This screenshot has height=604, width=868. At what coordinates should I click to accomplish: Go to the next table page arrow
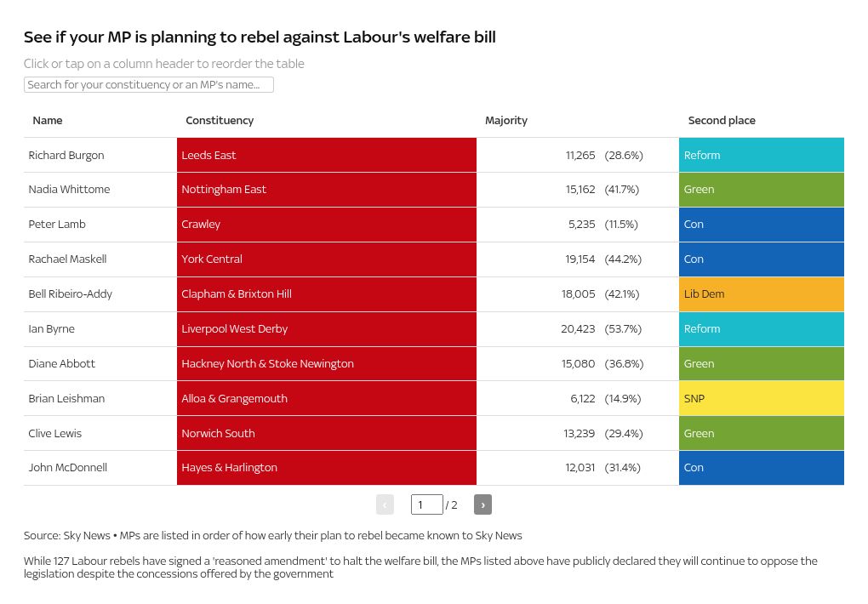(x=483, y=504)
